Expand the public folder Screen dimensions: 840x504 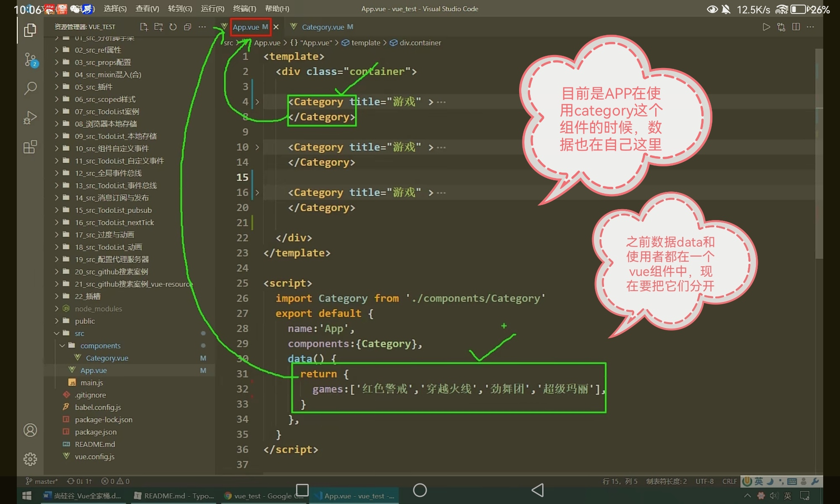pyautogui.click(x=84, y=321)
